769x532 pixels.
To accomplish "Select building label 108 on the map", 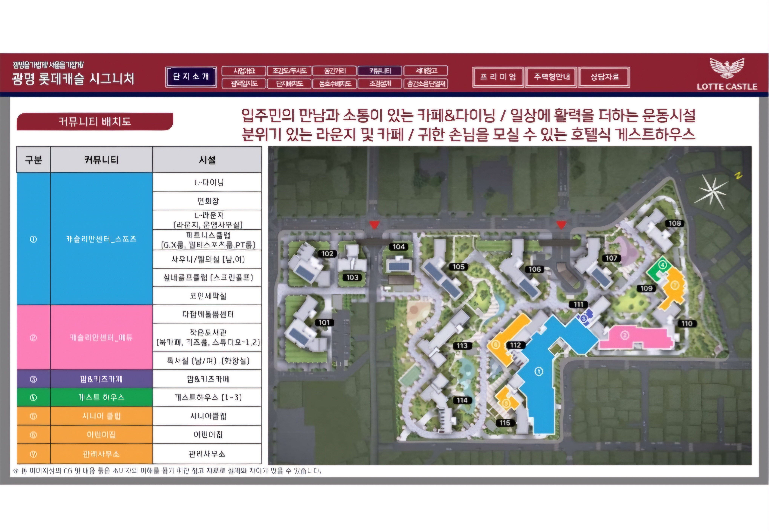I will [675, 223].
